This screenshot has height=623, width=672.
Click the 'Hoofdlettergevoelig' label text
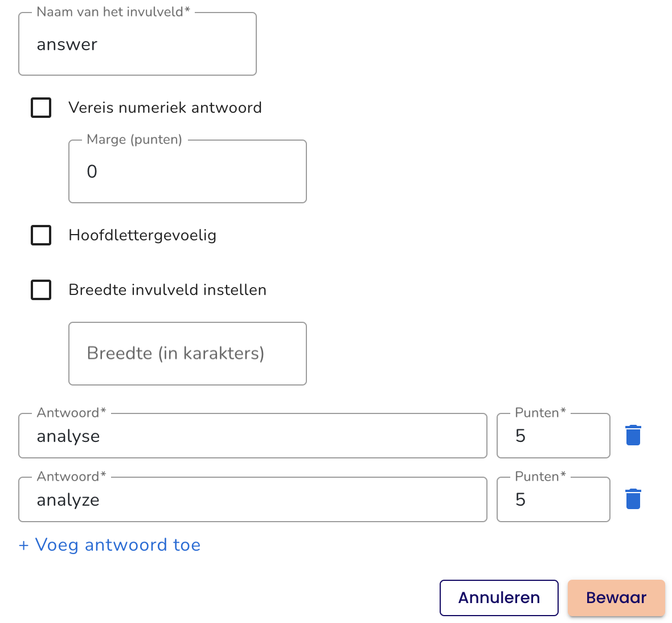pos(142,235)
